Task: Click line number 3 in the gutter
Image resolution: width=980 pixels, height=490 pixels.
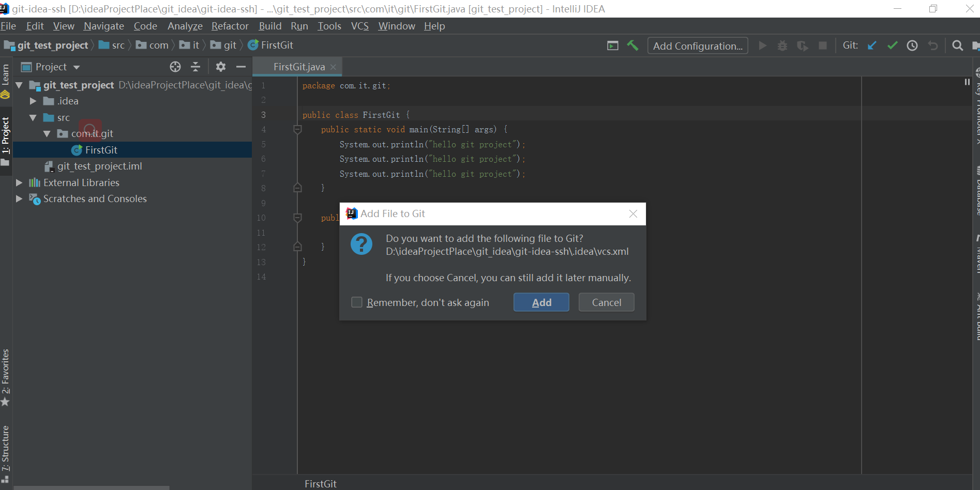Action: point(263,115)
